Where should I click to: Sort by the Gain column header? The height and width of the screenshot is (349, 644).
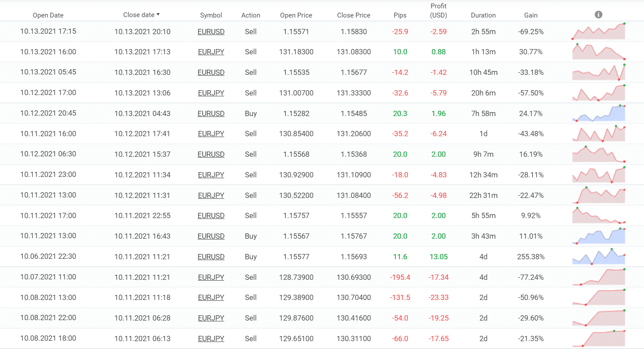click(531, 15)
